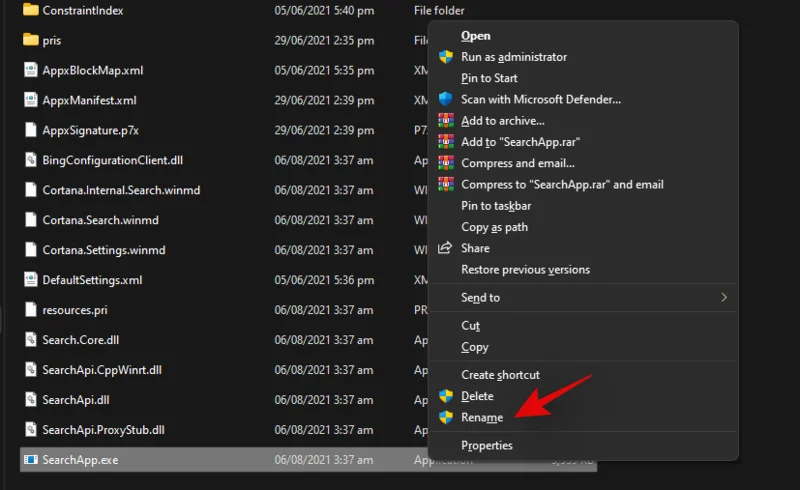This screenshot has width=800, height=490.
Task: Click the Cortana.Settings.winmd file icon
Action: 31,250
